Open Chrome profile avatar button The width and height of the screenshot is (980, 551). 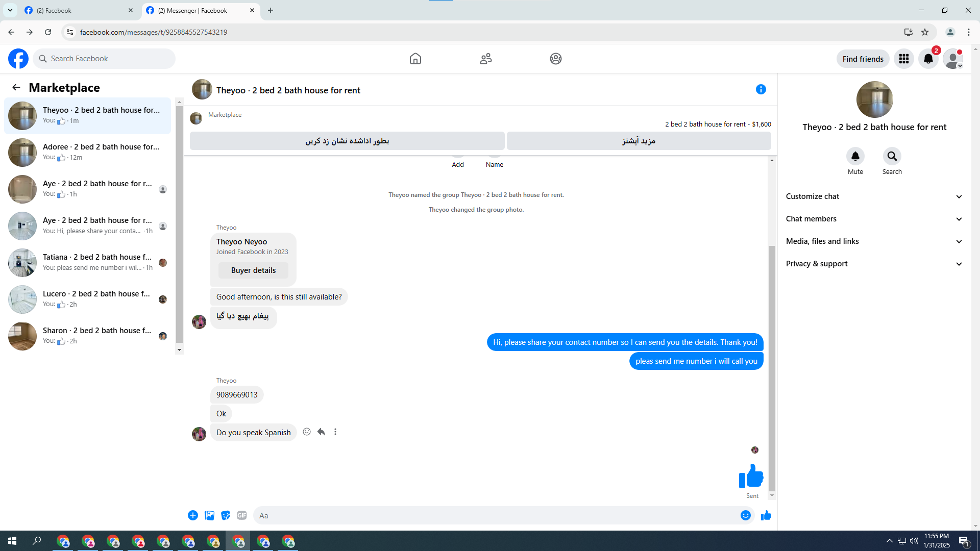tap(950, 32)
